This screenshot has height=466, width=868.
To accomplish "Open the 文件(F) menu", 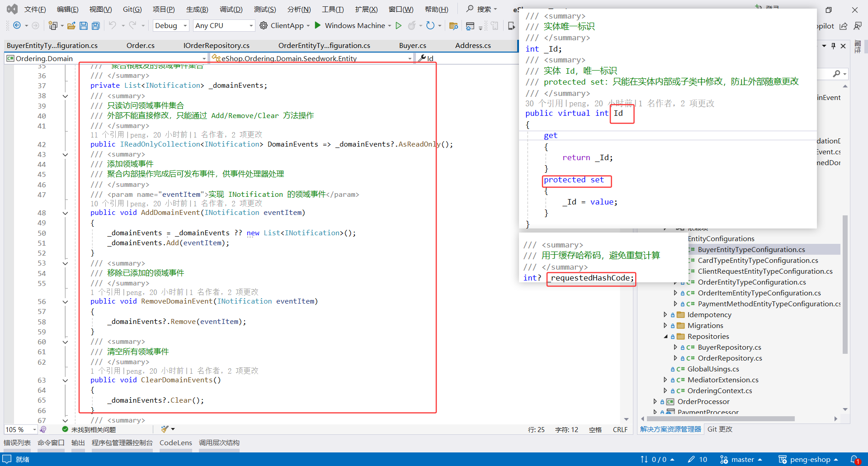I will point(35,9).
